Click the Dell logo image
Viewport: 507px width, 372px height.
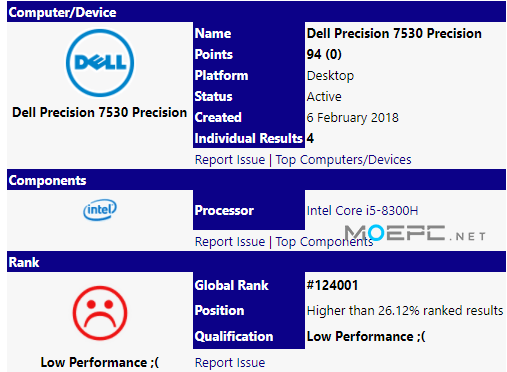100,63
